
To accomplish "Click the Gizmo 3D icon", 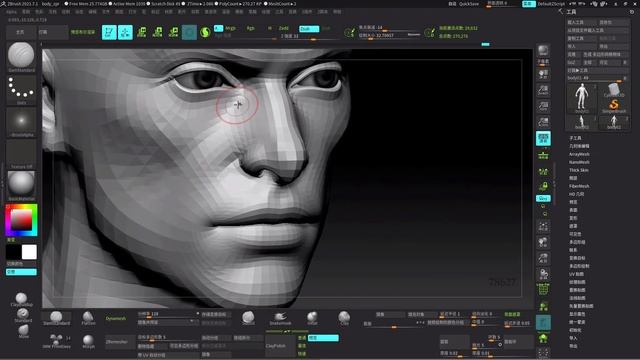I will [x=189, y=32].
